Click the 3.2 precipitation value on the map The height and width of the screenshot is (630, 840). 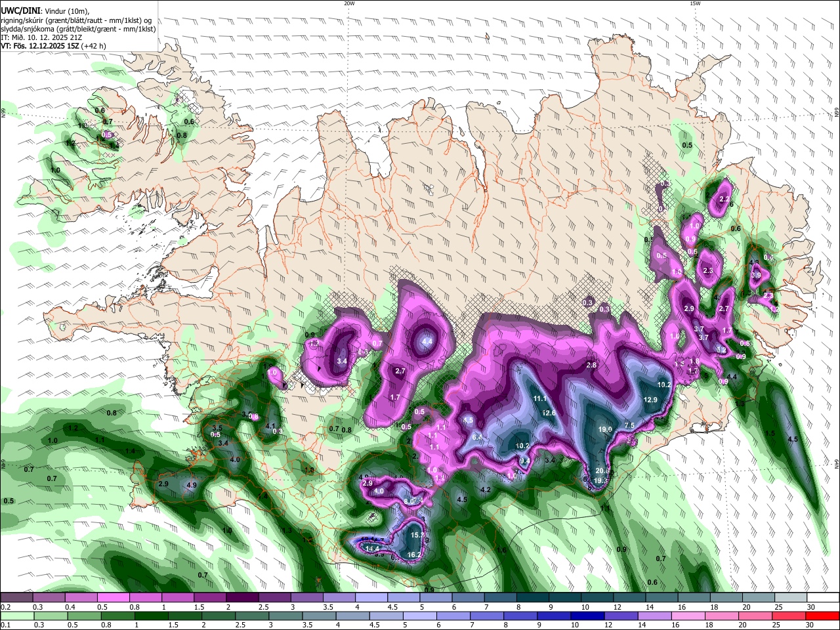pyautogui.click(x=721, y=350)
